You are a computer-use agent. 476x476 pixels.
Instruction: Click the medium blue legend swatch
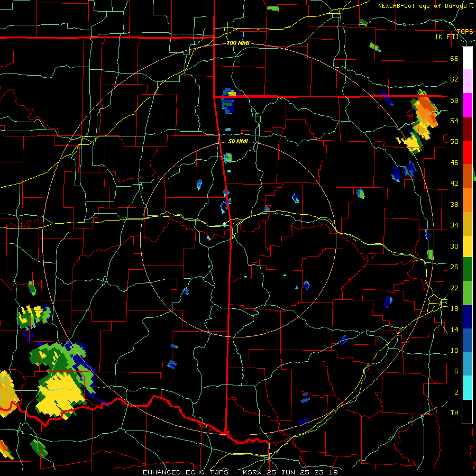(467, 340)
